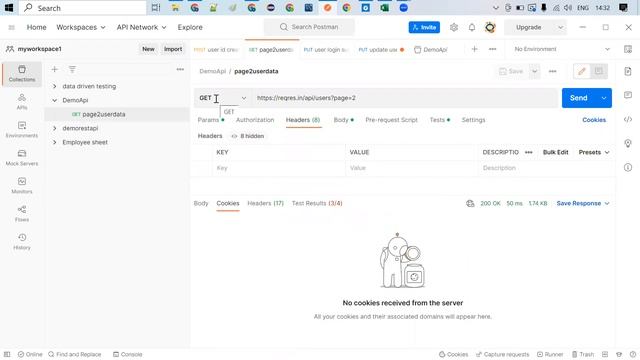Expand the Employee sheet collection
Image resolution: width=640 pixels, height=360 pixels.
click(55, 142)
